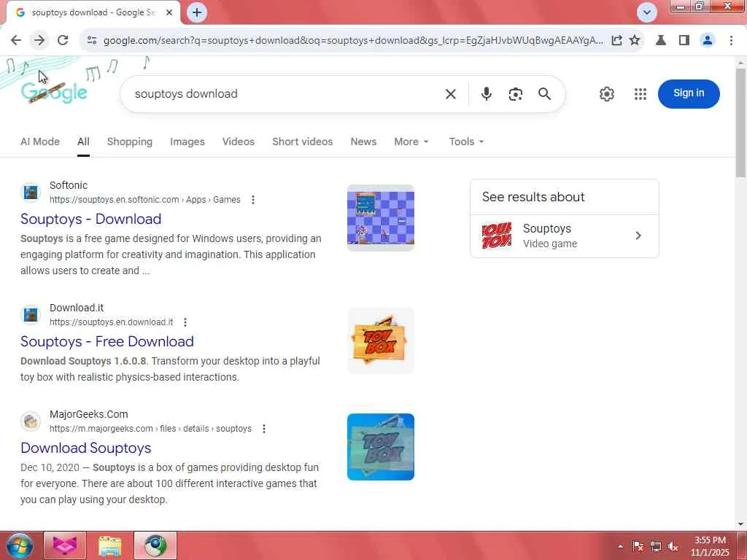Click the MajorGeeks site favicon
Viewport: 747px width, 560px height.
tap(31, 421)
